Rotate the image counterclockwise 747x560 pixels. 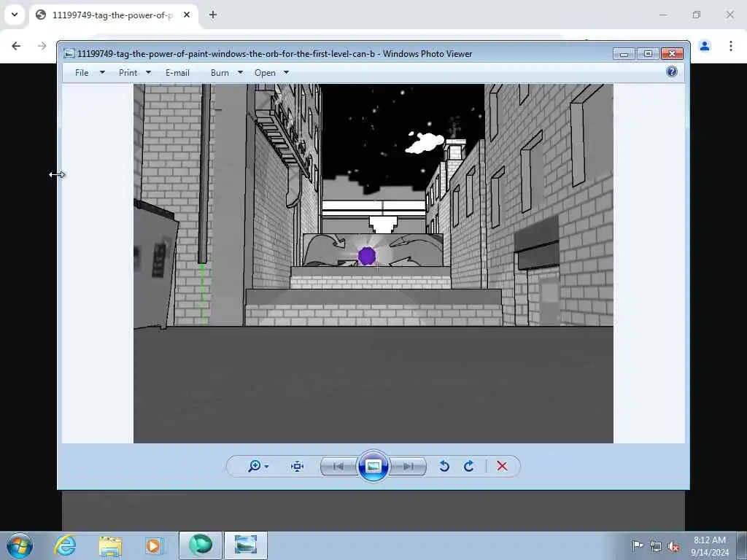pyautogui.click(x=444, y=466)
